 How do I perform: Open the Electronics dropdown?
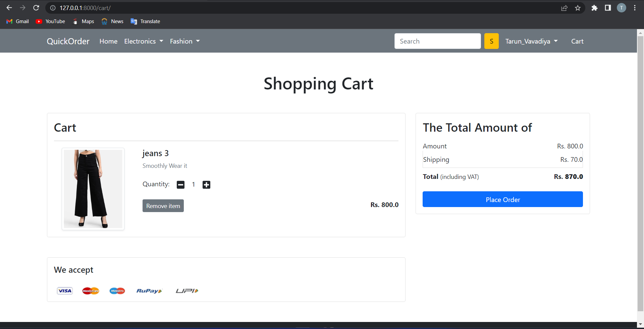(143, 41)
